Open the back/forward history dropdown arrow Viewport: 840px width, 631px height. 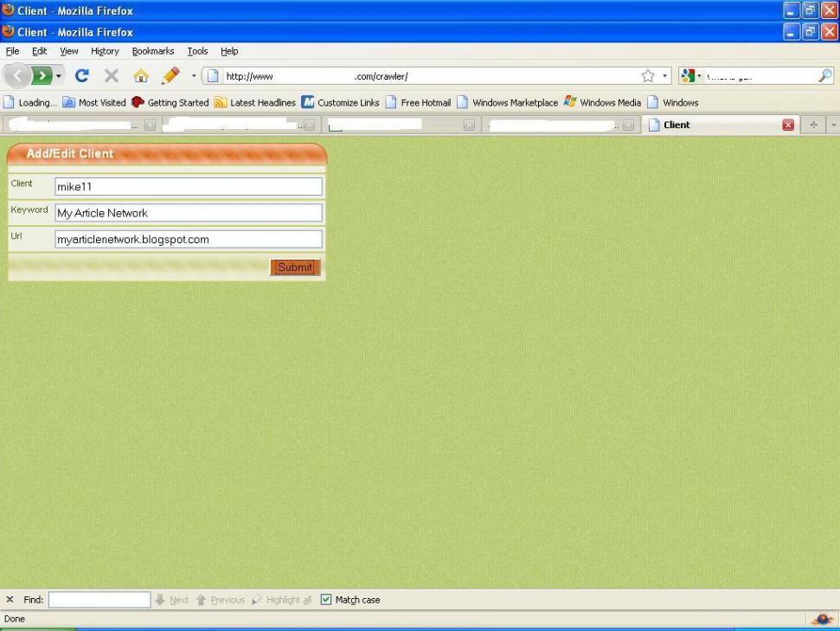[58, 75]
